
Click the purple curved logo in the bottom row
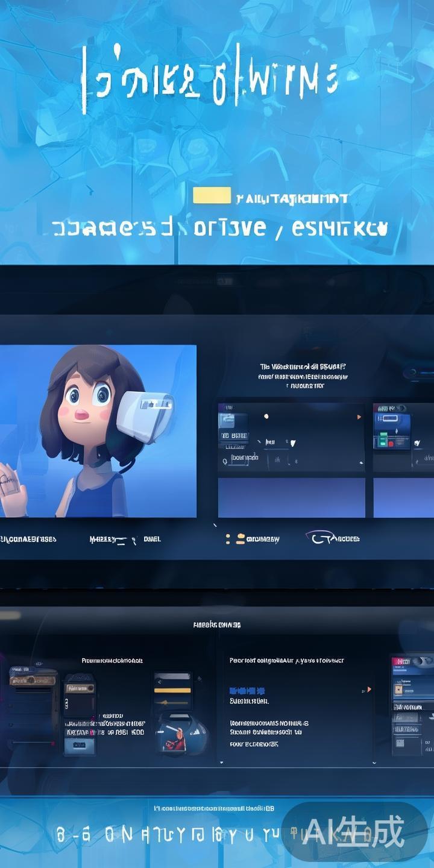(x=318, y=537)
